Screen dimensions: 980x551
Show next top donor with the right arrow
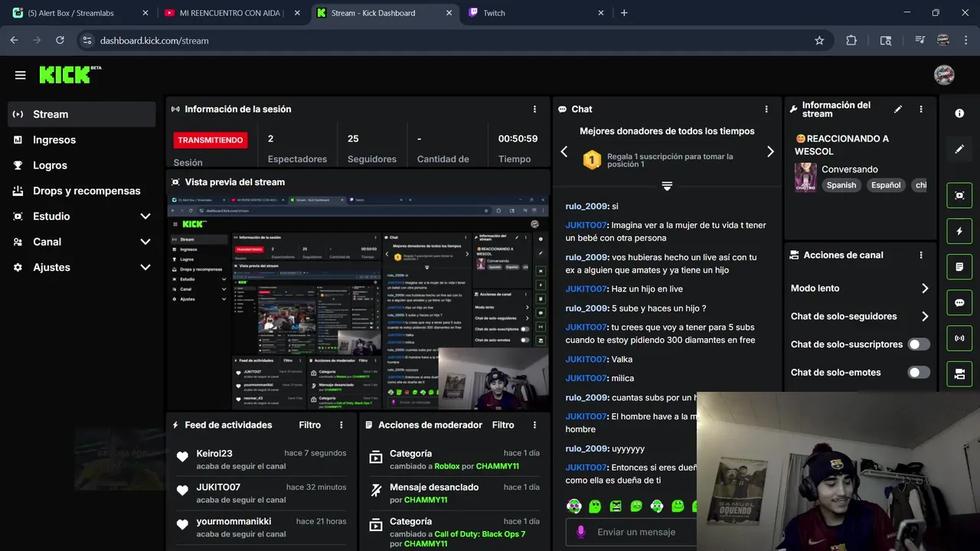(770, 152)
